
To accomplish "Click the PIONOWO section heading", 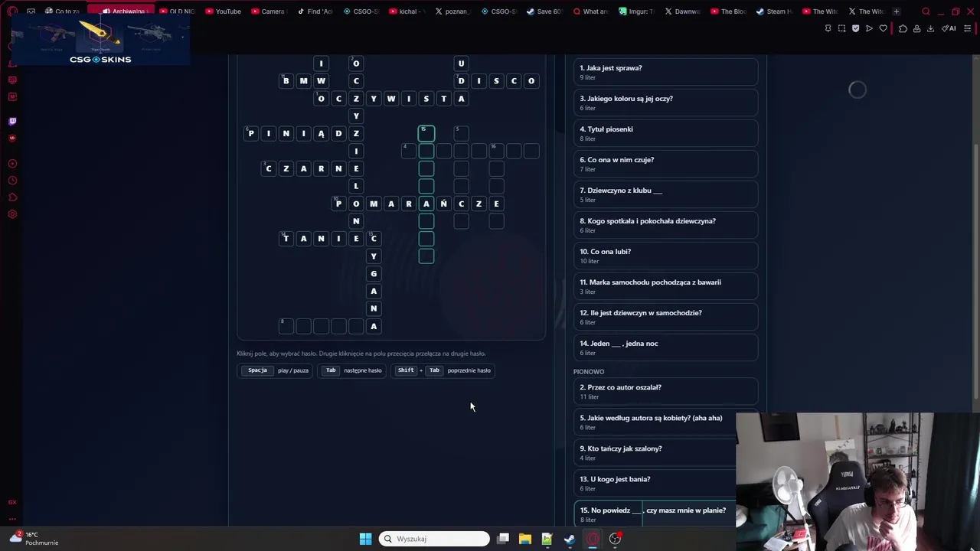I will (x=589, y=371).
